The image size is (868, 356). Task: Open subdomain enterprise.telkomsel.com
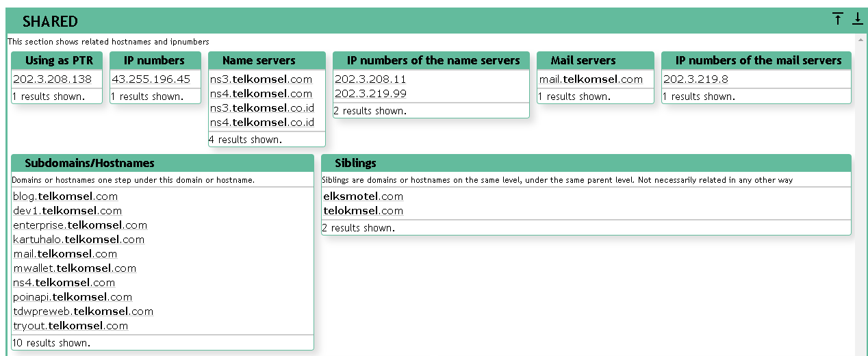pos(80,225)
